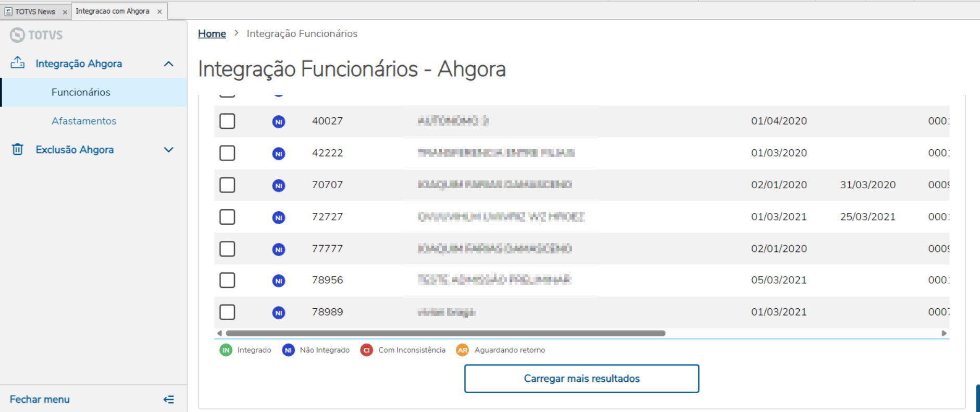Click the Integração Ahgora upload icon
Image resolution: width=980 pixels, height=412 pixels.
pyautogui.click(x=18, y=63)
